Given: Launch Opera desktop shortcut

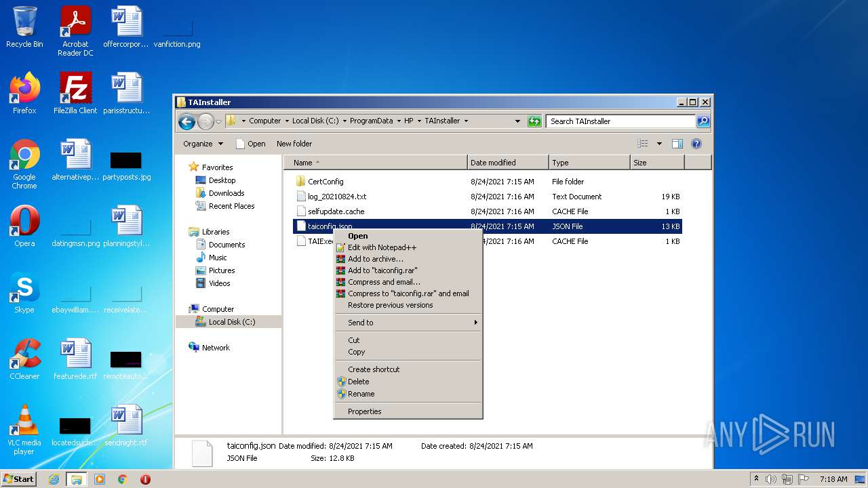Looking at the screenshot, I should tap(24, 226).
